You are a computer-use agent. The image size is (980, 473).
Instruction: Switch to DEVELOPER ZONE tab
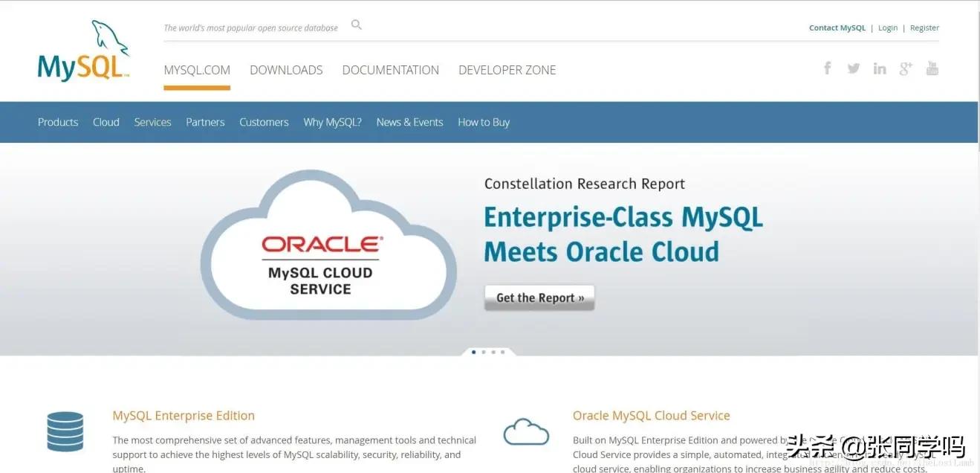click(x=507, y=70)
